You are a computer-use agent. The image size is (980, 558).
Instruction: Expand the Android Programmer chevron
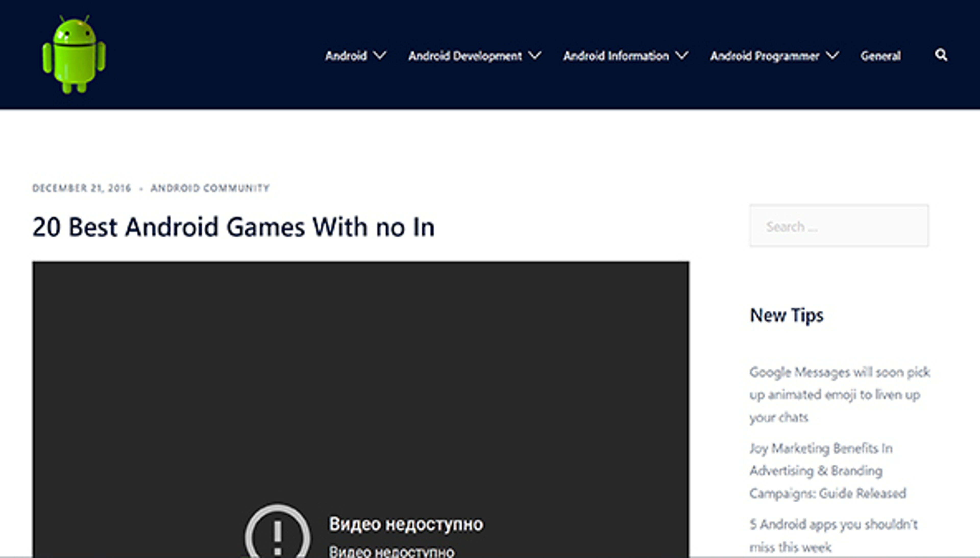coord(832,56)
